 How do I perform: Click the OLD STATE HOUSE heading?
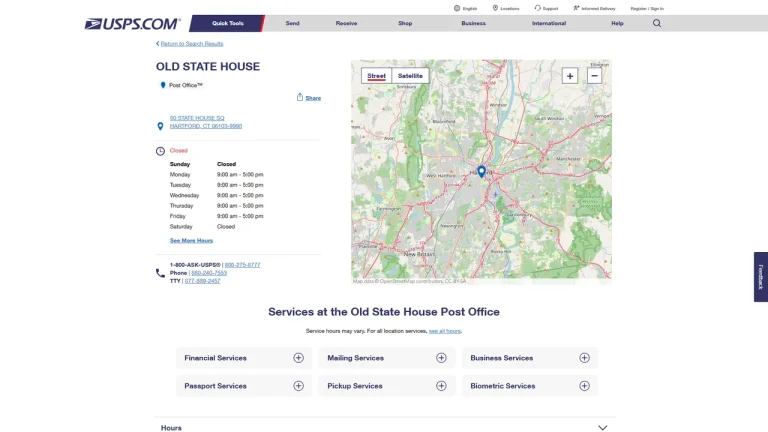click(x=208, y=67)
